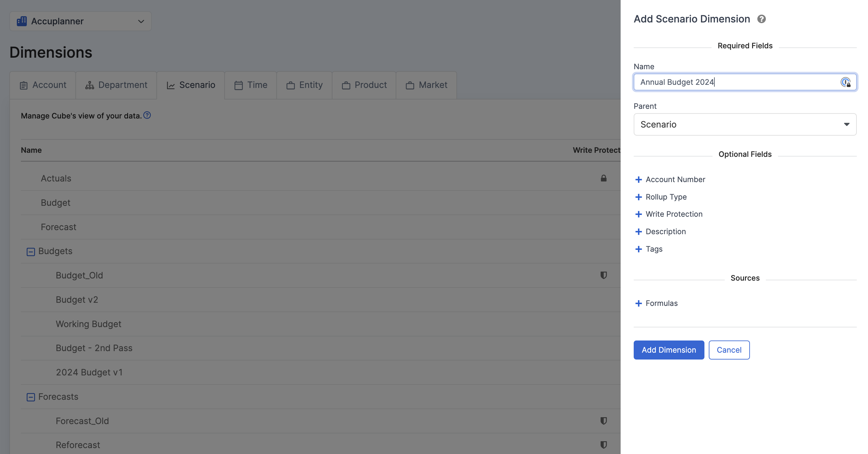Image resolution: width=868 pixels, height=454 pixels.
Task: Click the Account tab clipboard icon
Action: [x=24, y=85]
